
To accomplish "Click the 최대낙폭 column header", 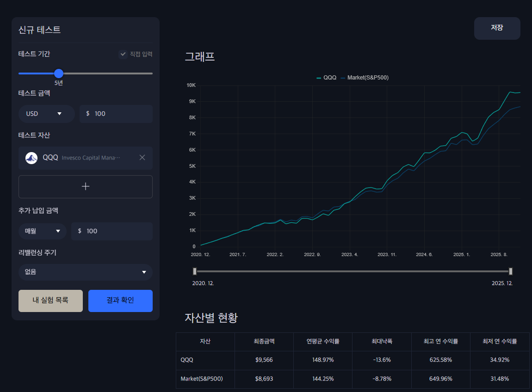I will 382,342.
